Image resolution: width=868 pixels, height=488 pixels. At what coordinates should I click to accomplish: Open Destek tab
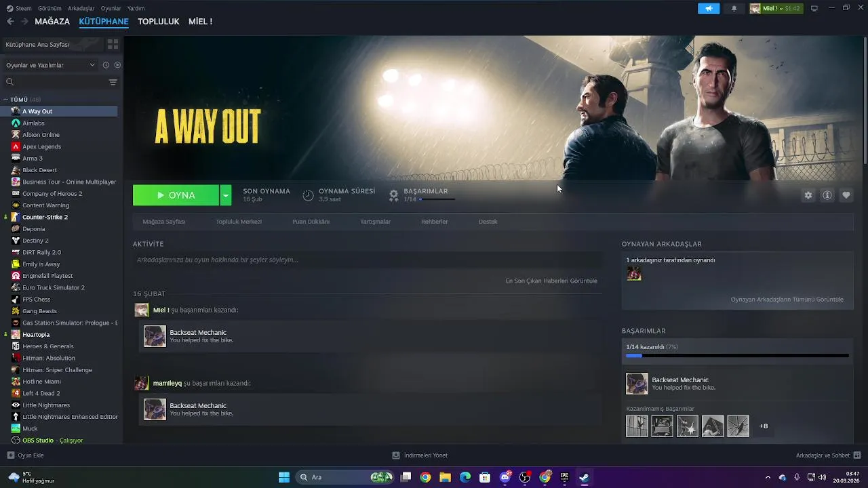[x=488, y=222]
